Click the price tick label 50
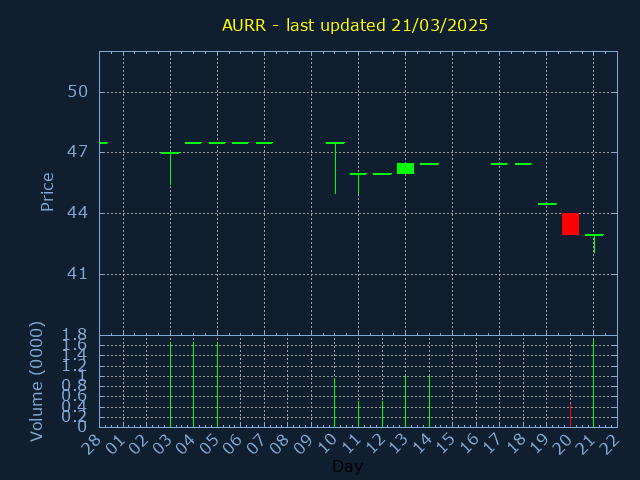The image size is (640, 480). (x=78, y=92)
